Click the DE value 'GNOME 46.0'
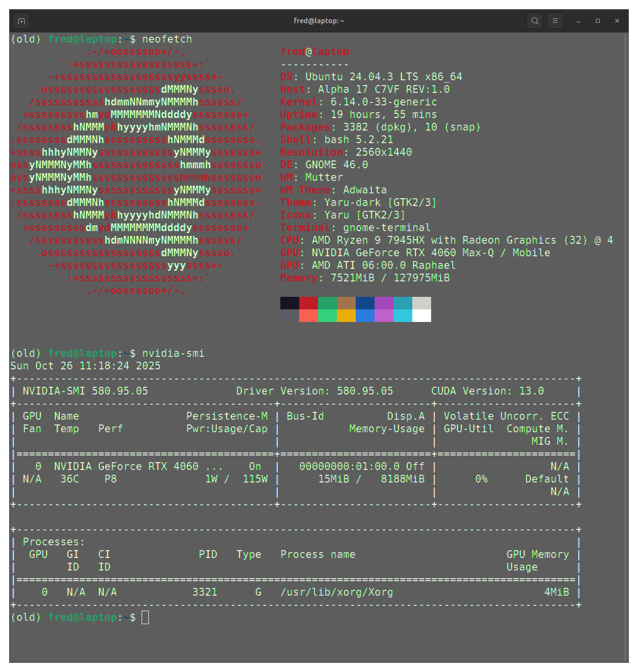638x672 pixels. pyautogui.click(x=336, y=165)
